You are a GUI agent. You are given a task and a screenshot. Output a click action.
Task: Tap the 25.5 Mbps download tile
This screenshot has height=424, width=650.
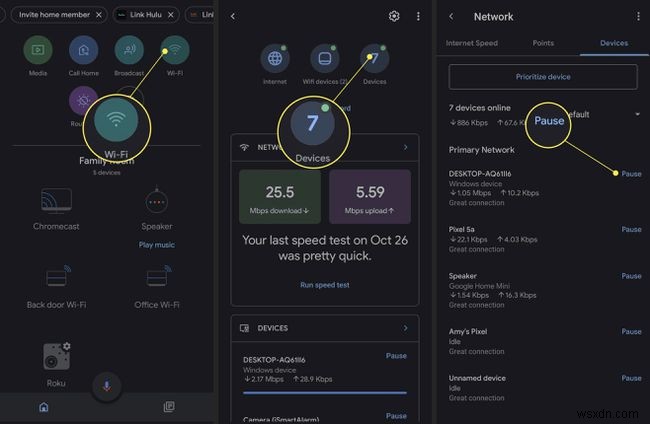coord(280,197)
